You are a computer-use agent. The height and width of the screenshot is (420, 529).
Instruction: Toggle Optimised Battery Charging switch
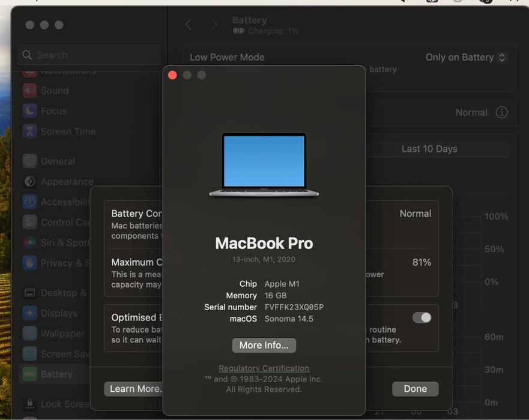click(422, 317)
